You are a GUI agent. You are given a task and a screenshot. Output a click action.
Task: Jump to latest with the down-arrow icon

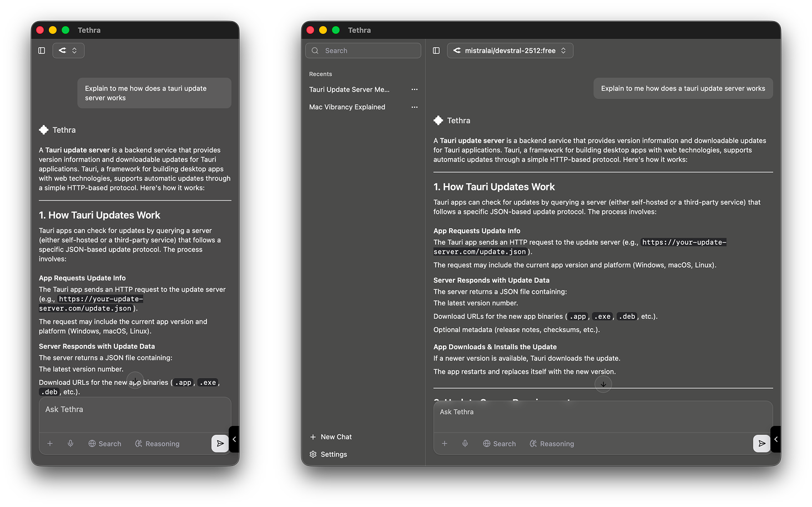(603, 384)
